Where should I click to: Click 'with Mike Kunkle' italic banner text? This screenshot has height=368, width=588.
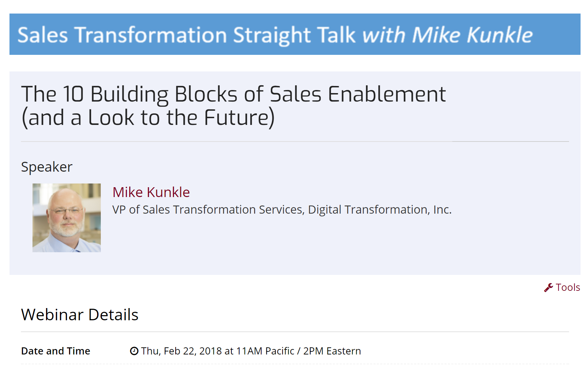coord(448,35)
